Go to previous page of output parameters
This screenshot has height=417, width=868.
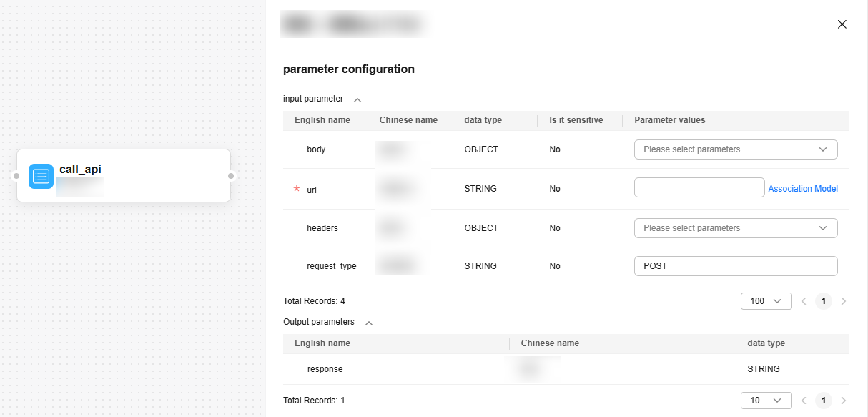[804, 401]
